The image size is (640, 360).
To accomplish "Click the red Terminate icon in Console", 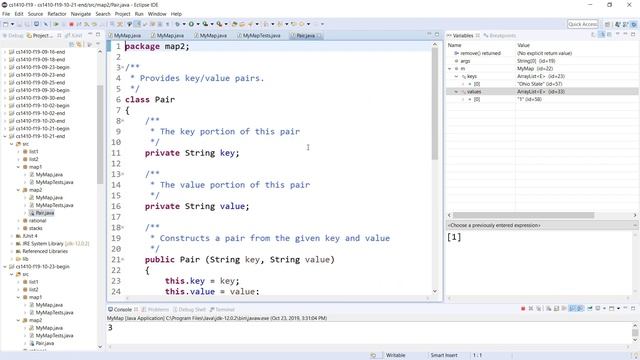I will tap(523, 309).
